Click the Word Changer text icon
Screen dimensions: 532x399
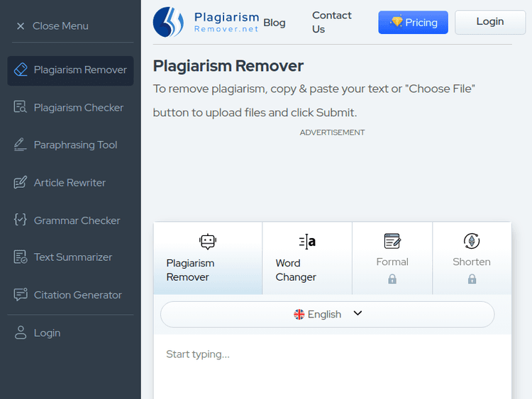click(x=307, y=242)
